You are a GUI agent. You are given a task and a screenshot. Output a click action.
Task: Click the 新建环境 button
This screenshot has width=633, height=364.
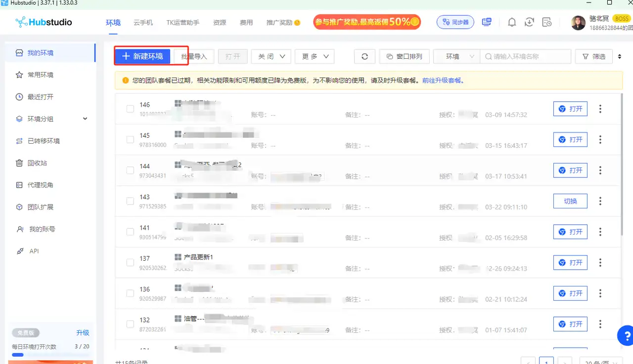[x=142, y=56]
